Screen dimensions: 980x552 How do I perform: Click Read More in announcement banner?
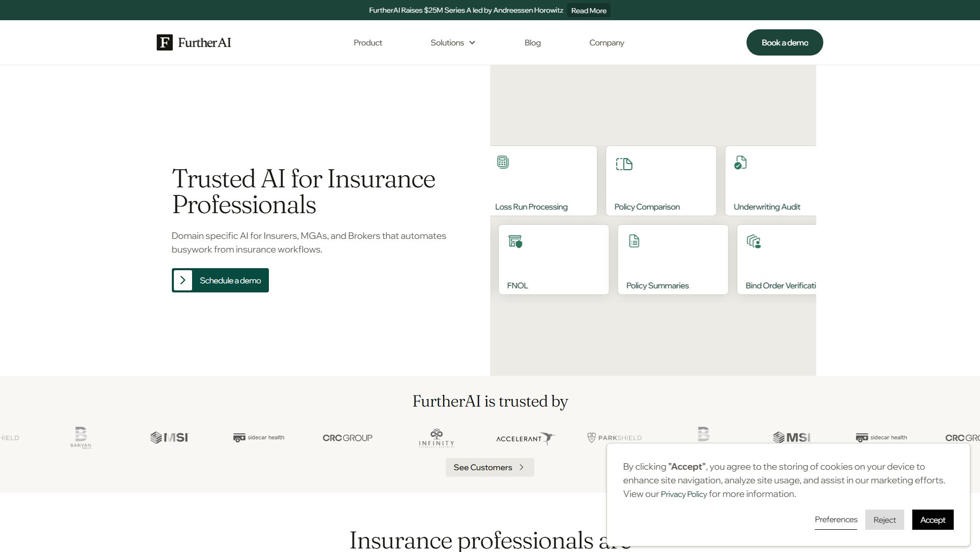[588, 11]
